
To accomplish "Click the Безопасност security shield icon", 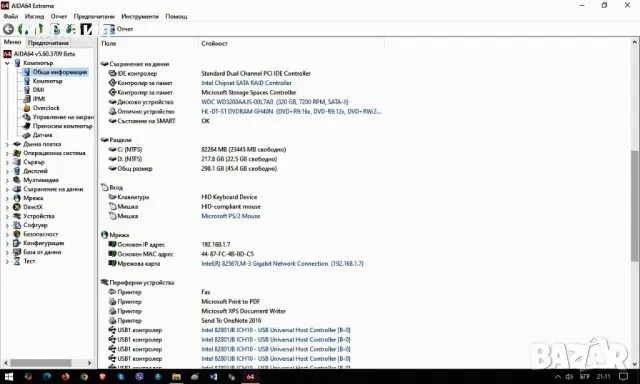I will pos(17,234).
